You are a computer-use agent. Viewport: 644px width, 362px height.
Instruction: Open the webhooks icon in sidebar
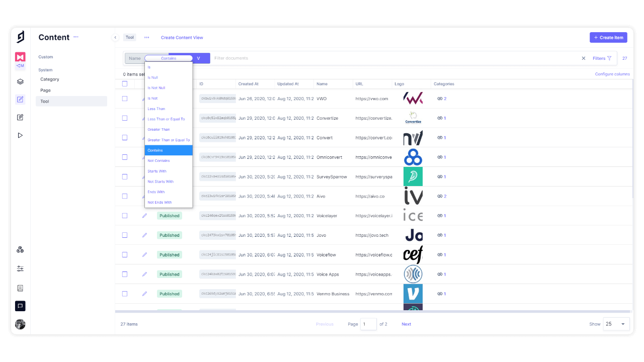(20, 250)
